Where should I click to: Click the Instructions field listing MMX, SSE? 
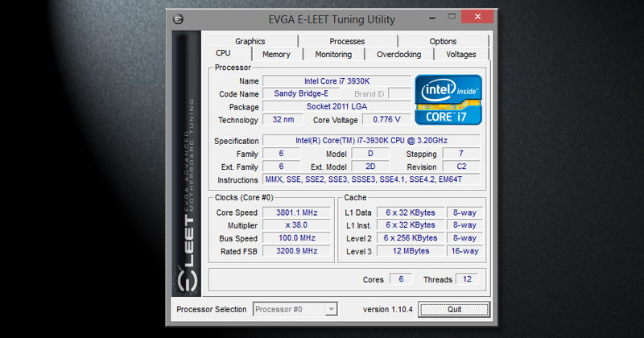click(x=371, y=179)
